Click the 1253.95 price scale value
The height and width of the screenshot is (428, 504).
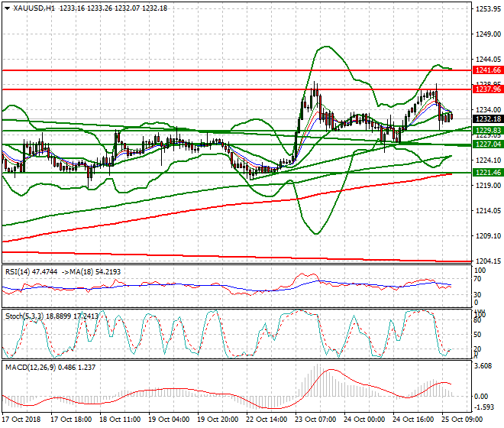tap(488, 9)
